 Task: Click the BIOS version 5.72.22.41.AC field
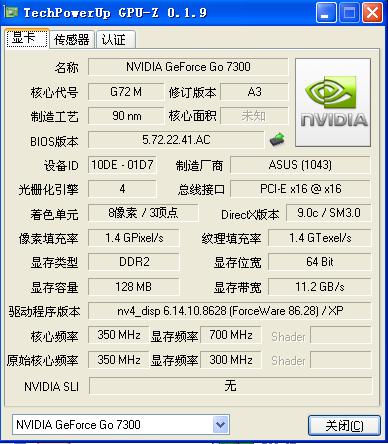(x=176, y=140)
